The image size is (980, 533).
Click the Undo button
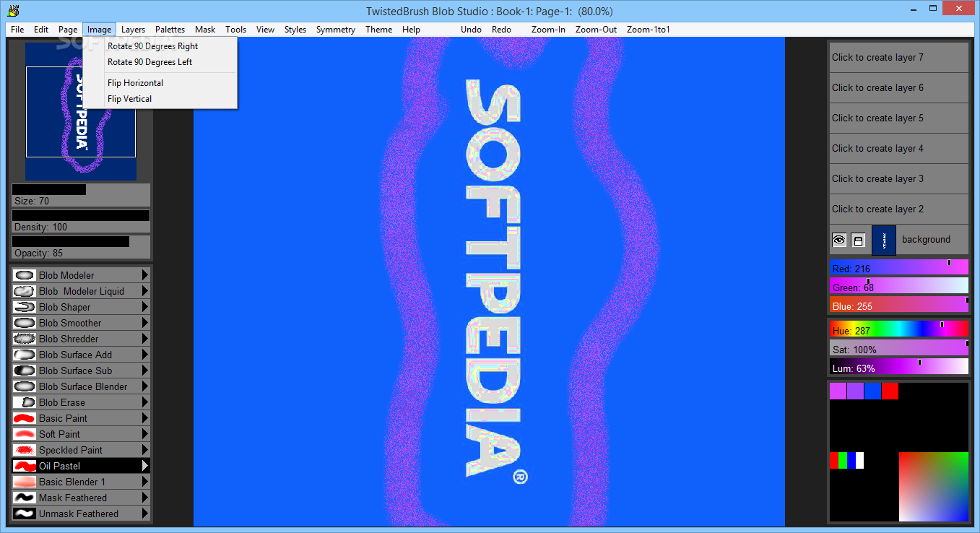pos(471,30)
